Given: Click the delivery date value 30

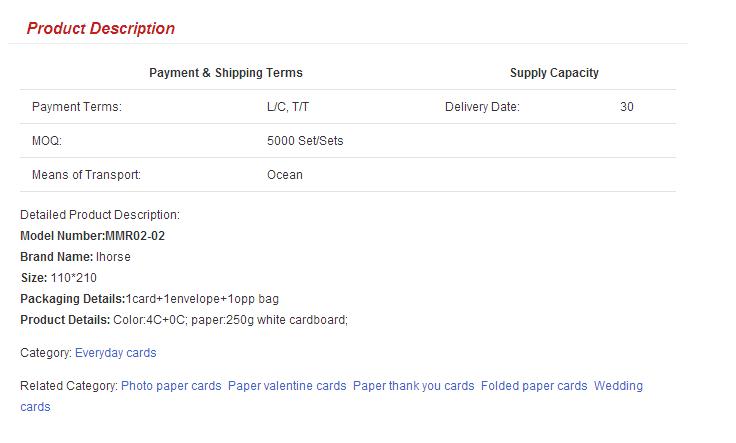Looking at the screenshot, I should (x=627, y=107).
